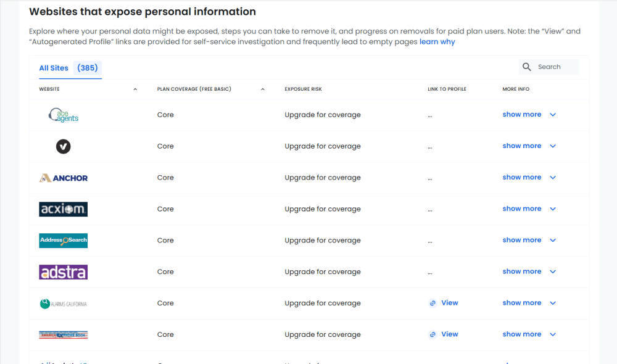Expand the Ace Agents row chevron

pyautogui.click(x=553, y=115)
